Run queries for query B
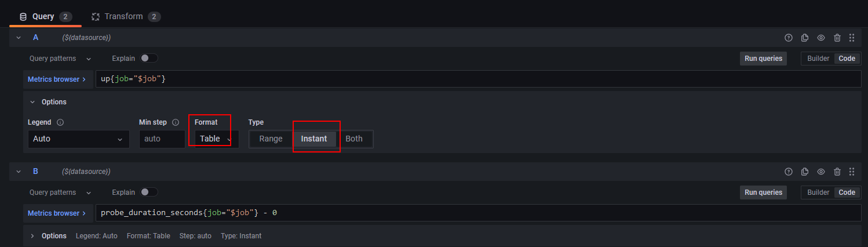Viewport: 868px width, 247px height. click(x=763, y=192)
